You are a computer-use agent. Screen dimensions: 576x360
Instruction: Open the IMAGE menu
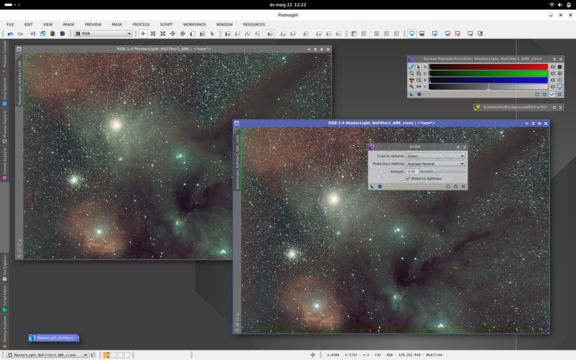click(69, 24)
